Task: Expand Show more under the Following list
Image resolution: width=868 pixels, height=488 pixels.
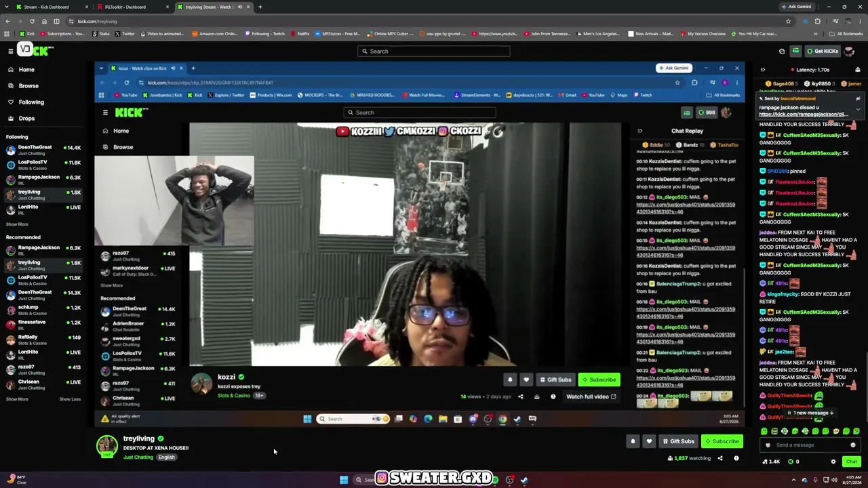Action: [x=17, y=224]
